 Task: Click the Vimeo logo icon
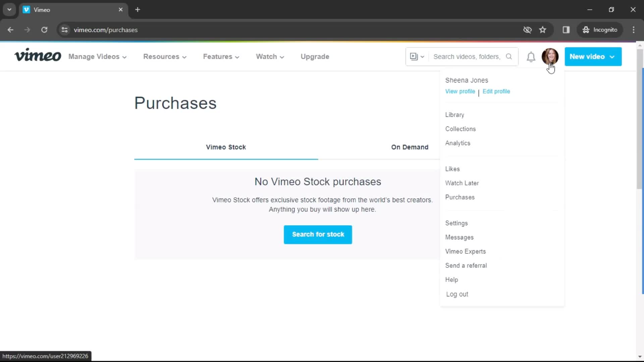tap(38, 56)
